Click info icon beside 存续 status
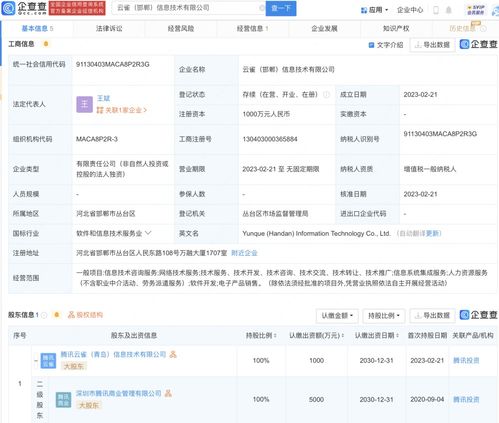The image size is (499, 423). (x=326, y=95)
